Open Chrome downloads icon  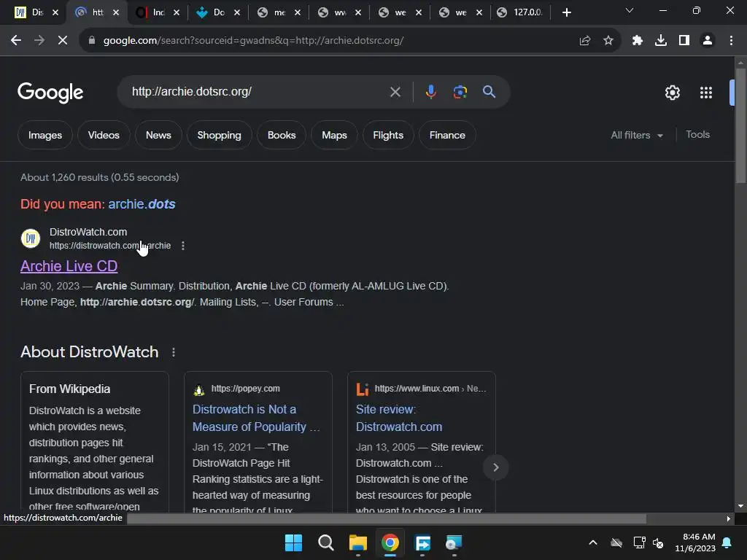point(661,41)
